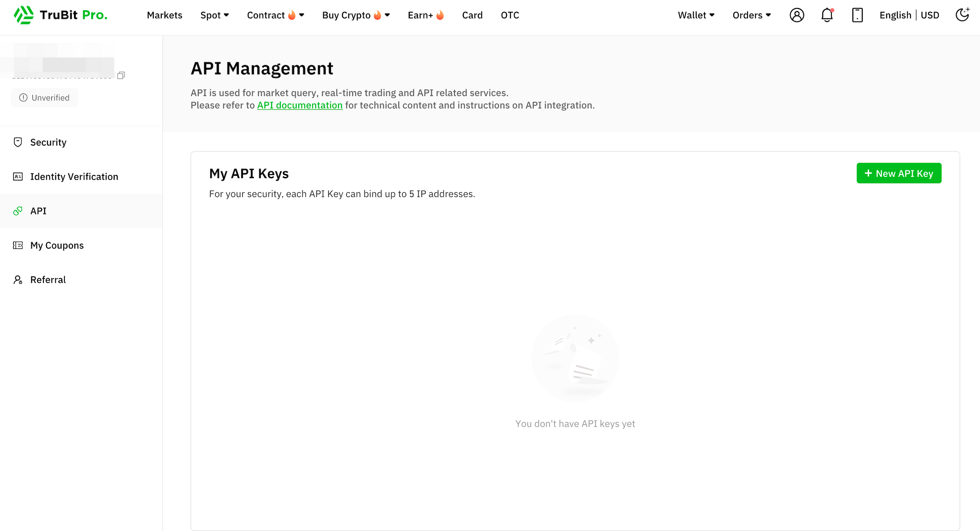The height and width of the screenshot is (531, 980).
Task: Create a New API Key
Action: point(899,173)
